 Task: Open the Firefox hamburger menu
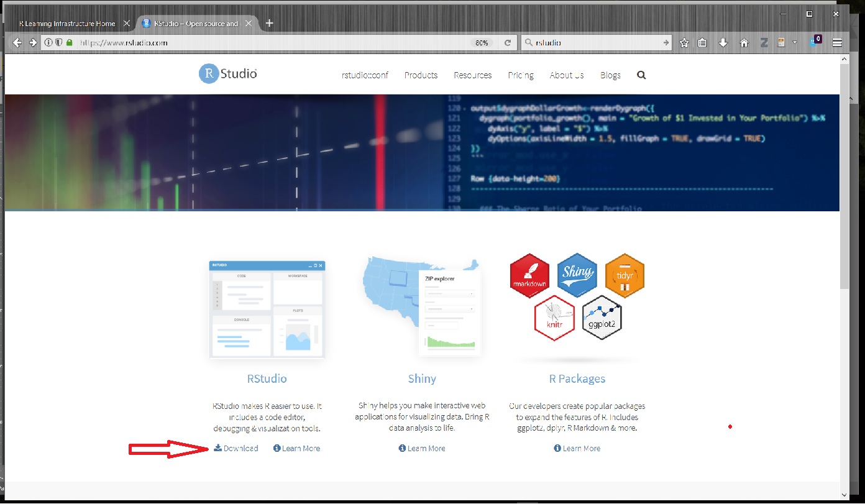pyautogui.click(x=837, y=43)
